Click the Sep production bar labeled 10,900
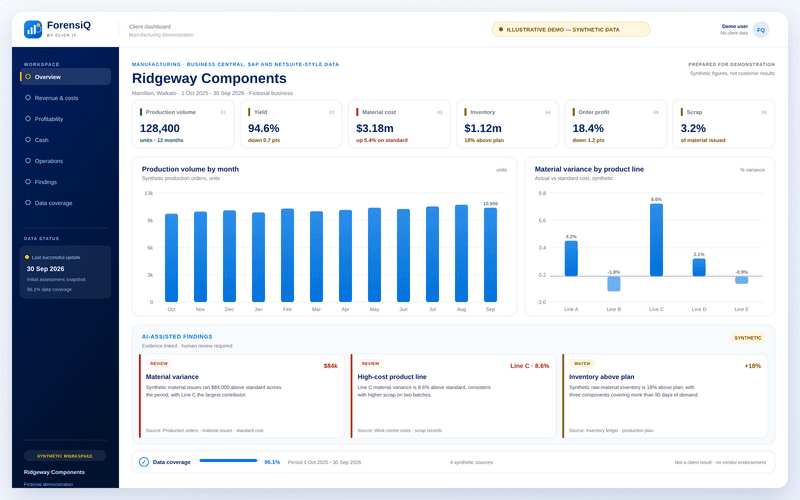The image size is (800, 500). tap(490, 255)
